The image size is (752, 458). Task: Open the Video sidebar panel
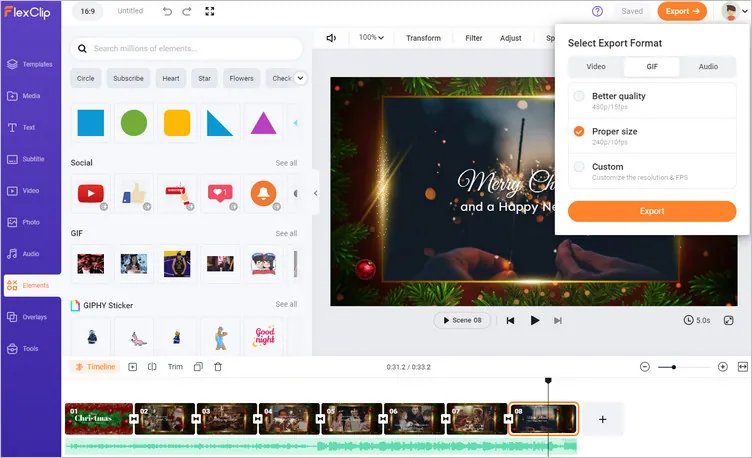(23, 191)
